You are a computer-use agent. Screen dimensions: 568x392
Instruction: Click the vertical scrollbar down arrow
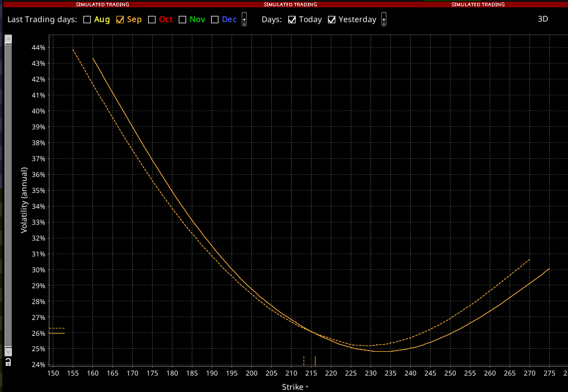click(x=8, y=351)
